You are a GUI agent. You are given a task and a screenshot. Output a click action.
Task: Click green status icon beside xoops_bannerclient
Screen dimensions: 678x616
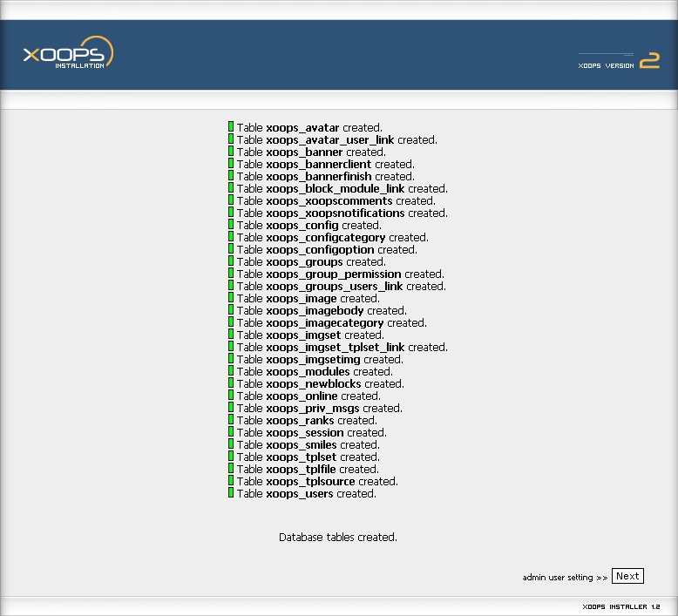(x=231, y=163)
